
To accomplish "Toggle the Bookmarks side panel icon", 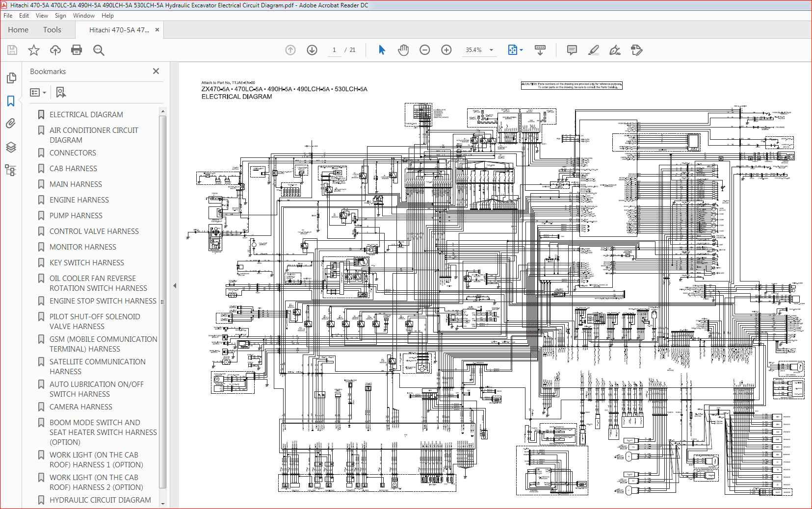I will click(11, 101).
